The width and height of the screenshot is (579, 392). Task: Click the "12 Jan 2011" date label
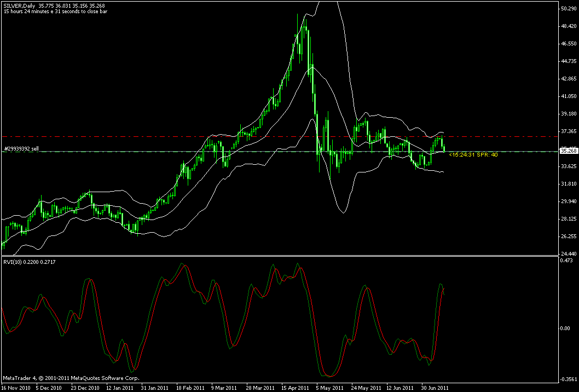[x=120, y=388]
